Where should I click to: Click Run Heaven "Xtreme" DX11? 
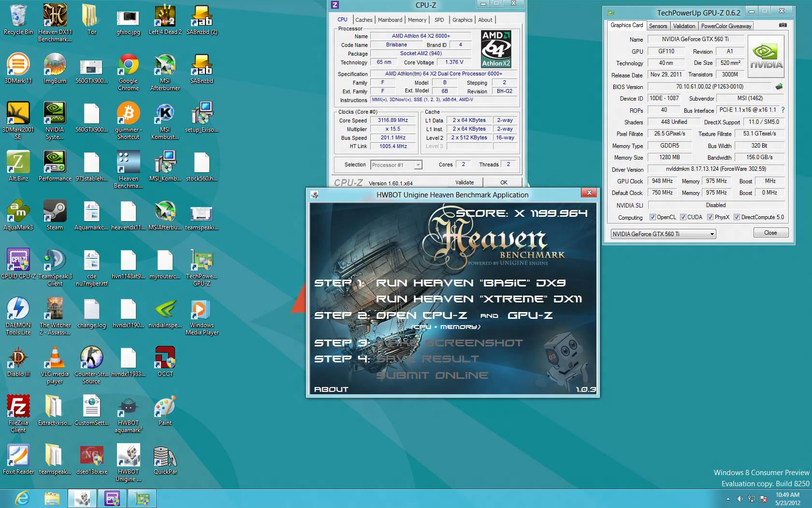[x=479, y=299]
